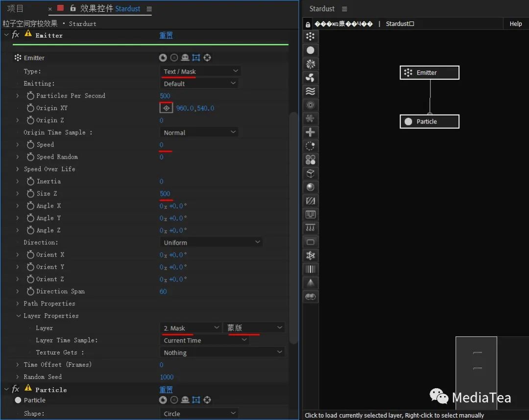The width and height of the screenshot is (529, 420).
Task: Select first filled radio in Emitter row
Action: click(x=163, y=58)
